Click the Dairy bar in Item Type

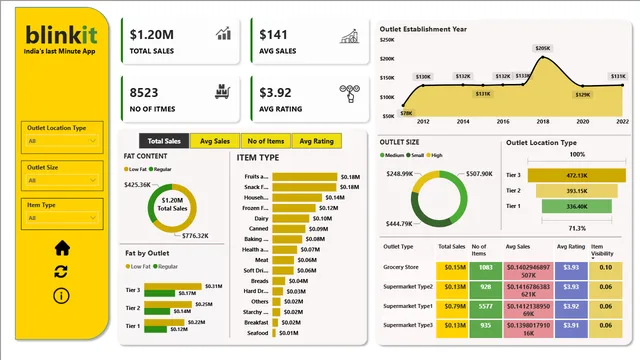[291, 218]
